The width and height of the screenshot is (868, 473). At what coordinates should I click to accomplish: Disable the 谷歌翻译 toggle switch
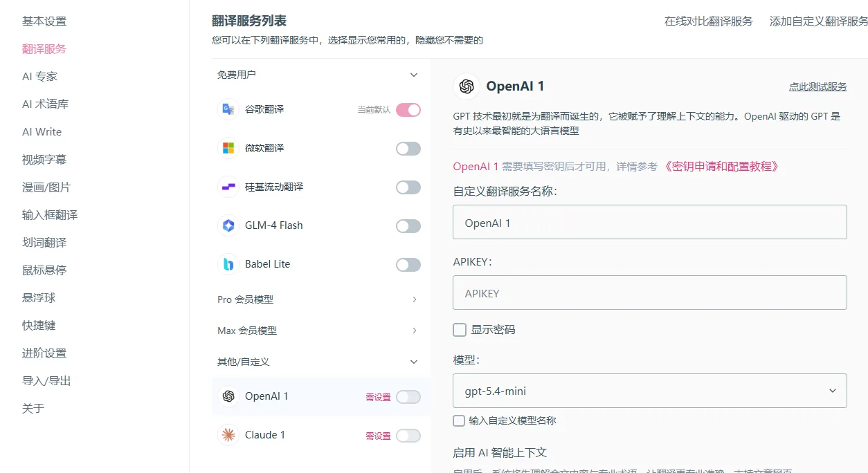click(x=408, y=109)
